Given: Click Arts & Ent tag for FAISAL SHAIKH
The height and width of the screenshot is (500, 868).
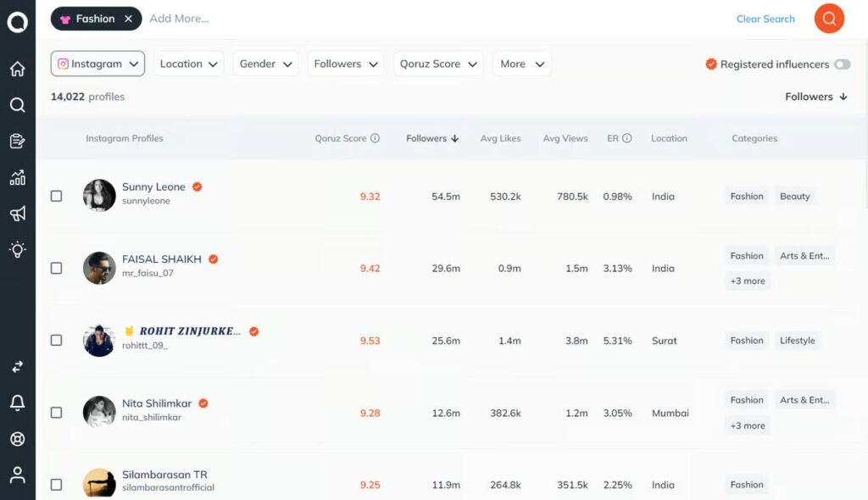Looking at the screenshot, I should coord(804,256).
